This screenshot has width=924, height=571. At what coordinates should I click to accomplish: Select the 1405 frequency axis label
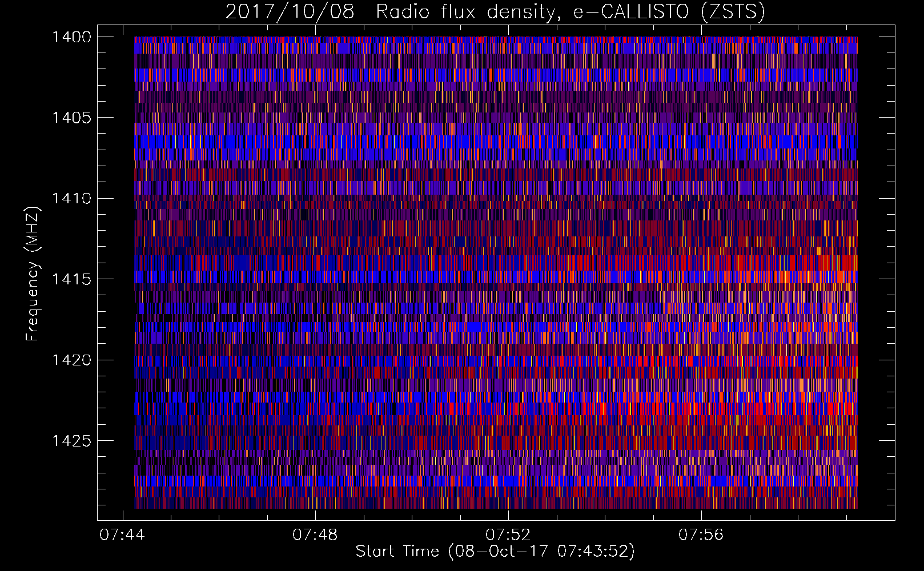(x=71, y=118)
